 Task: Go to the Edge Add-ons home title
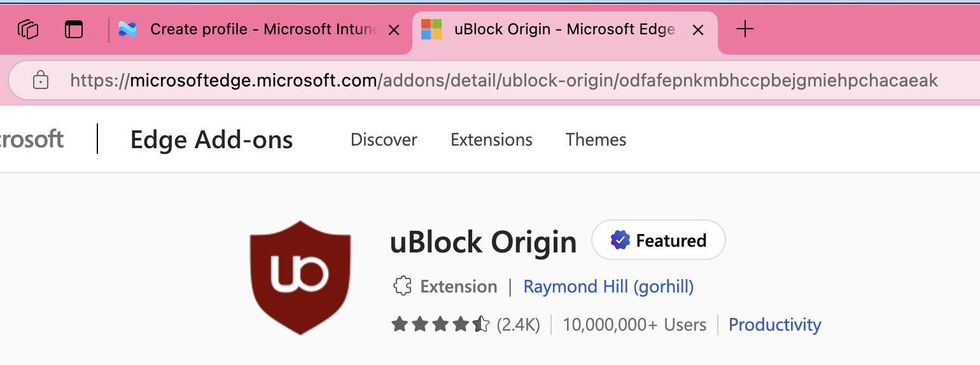211,139
